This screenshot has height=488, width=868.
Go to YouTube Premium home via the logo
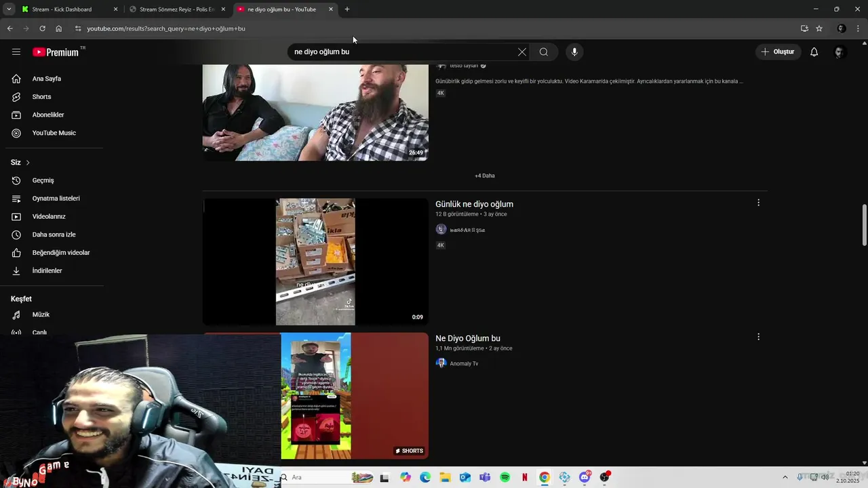click(56, 52)
